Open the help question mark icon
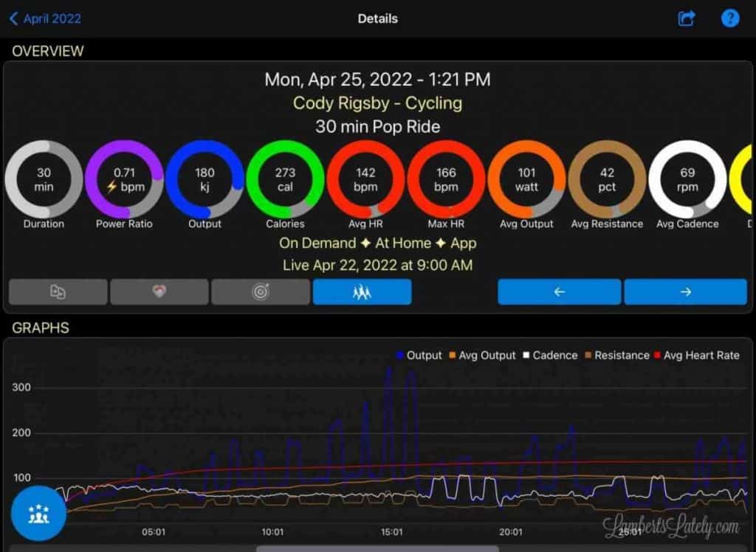 pos(730,18)
